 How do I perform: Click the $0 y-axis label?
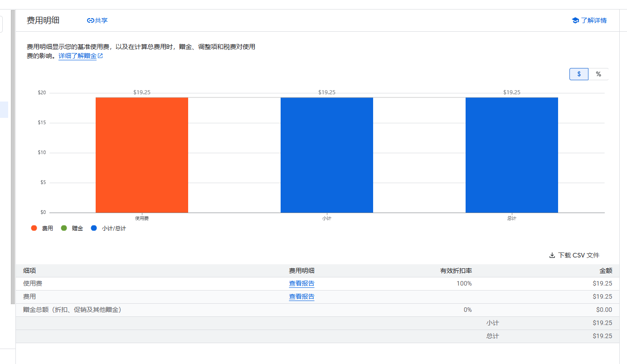pyautogui.click(x=43, y=212)
